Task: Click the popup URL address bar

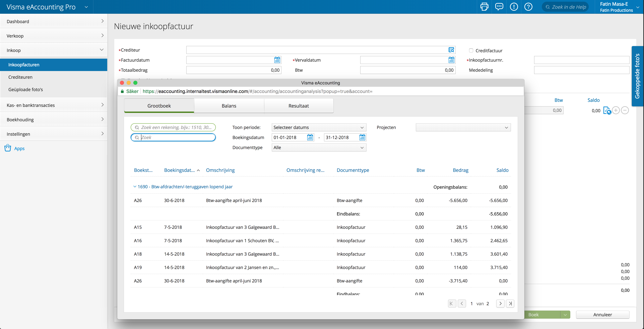Action: 320,91
